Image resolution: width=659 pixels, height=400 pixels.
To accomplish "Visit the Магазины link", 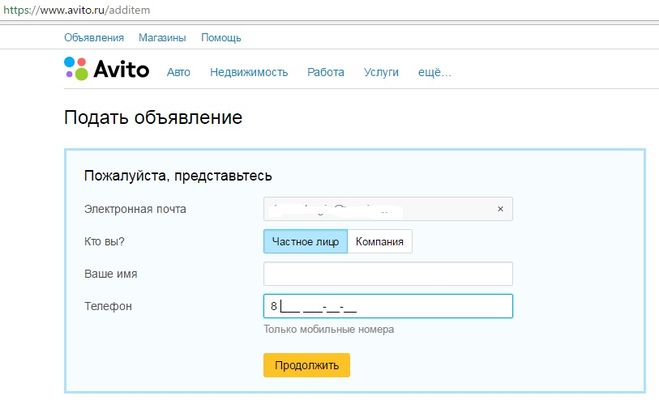I will click(163, 38).
